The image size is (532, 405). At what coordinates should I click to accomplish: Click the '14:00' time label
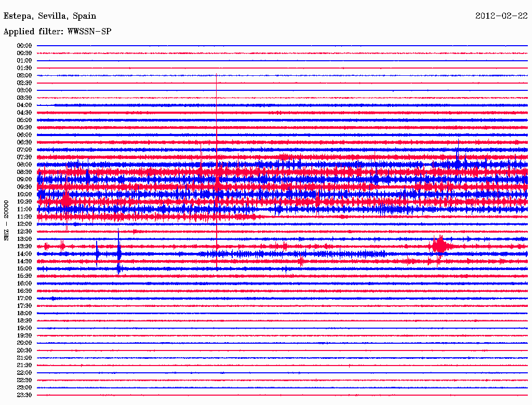tap(24, 254)
